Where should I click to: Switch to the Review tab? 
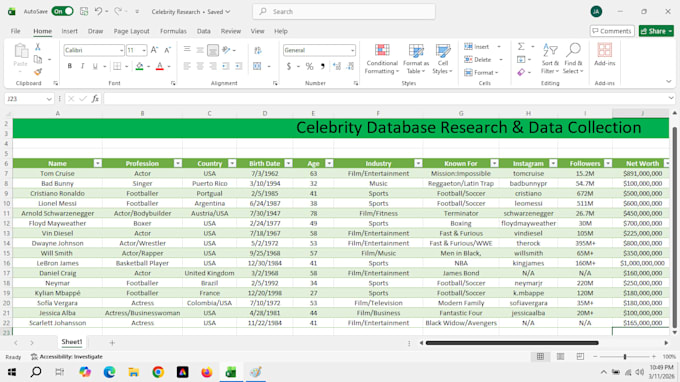(231, 31)
